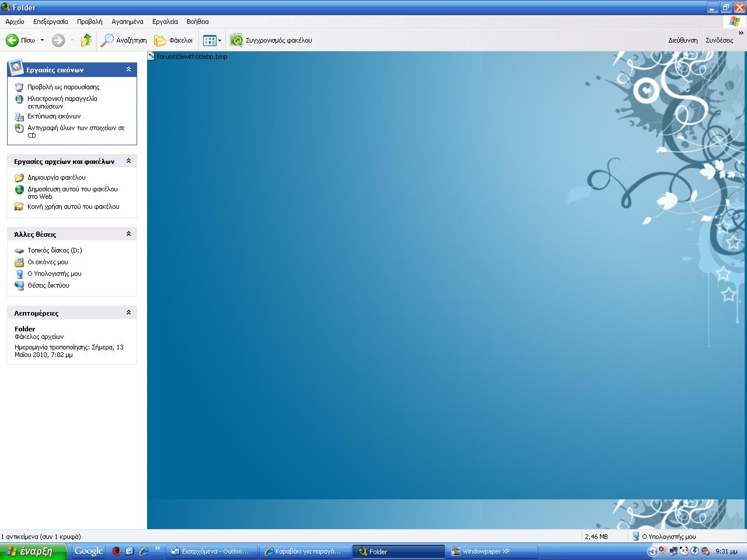Viewport: 747px width, 560px height.
Task: Open the Εργαλεία menu
Action: [165, 22]
